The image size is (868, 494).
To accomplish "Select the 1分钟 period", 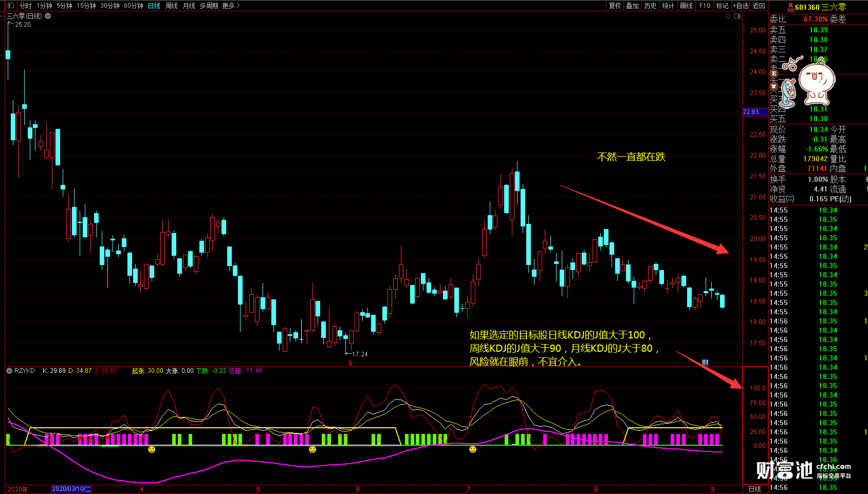I will (x=44, y=6).
